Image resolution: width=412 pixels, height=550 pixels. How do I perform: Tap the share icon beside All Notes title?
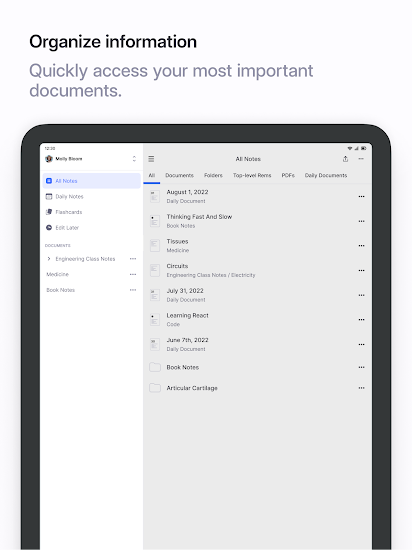point(345,159)
